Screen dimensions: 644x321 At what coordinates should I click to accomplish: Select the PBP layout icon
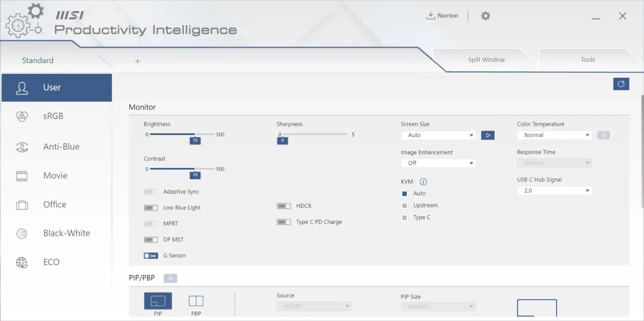(x=196, y=301)
